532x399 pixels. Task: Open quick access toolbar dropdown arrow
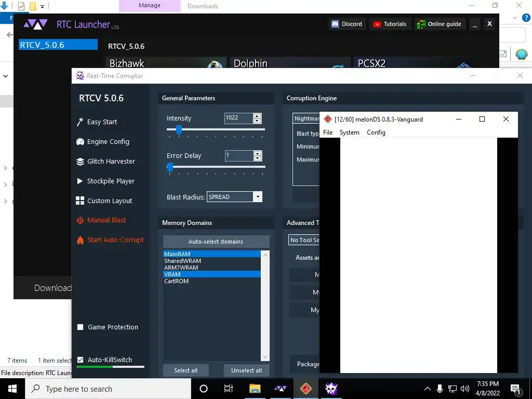43,6
